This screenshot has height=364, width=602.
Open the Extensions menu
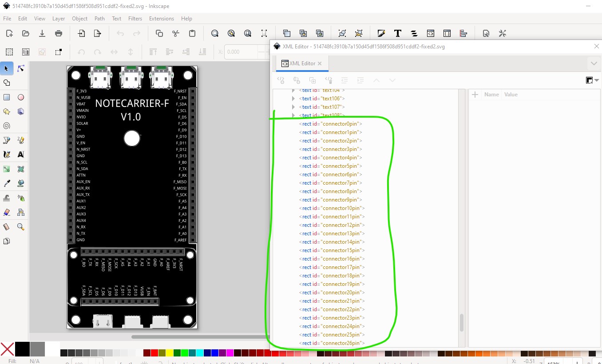point(162,19)
